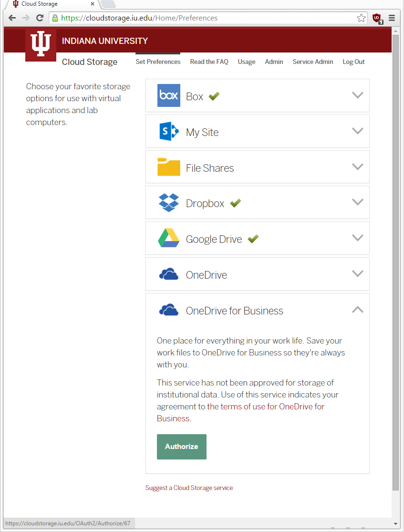Viewport: 404px width, 532px height.
Task: Click the Dropbox service name
Action: coord(205,204)
